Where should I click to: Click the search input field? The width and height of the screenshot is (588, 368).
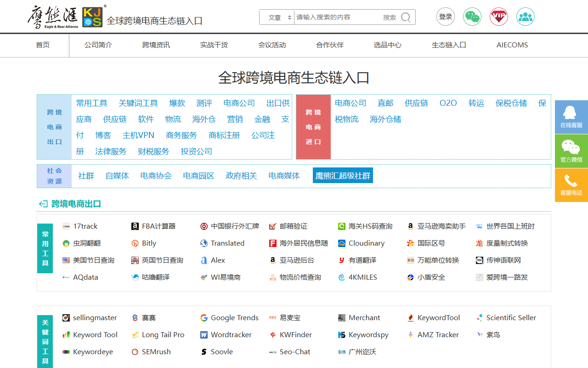coord(338,17)
